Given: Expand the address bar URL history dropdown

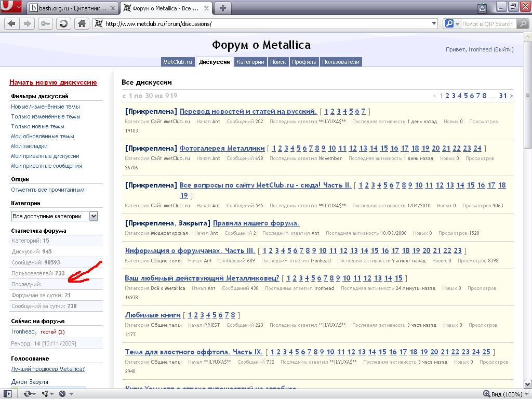Looking at the screenshot, I should 434,24.
